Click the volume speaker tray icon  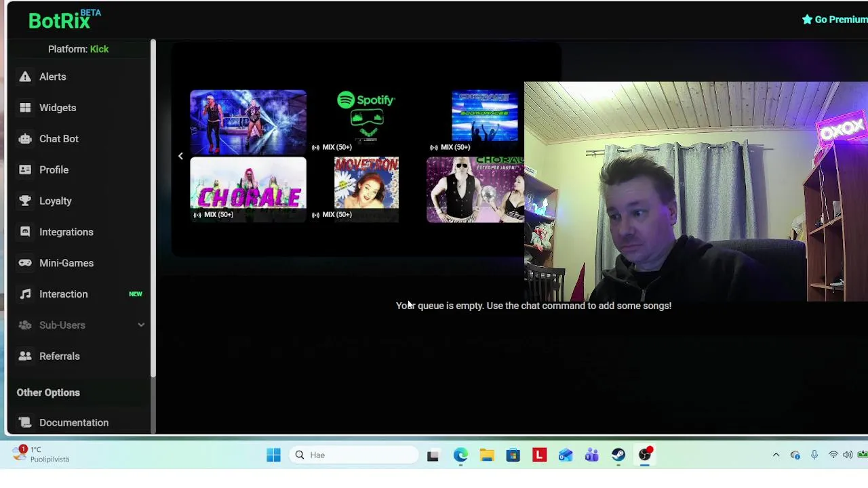pyautogui.click(x=848, y=455)
